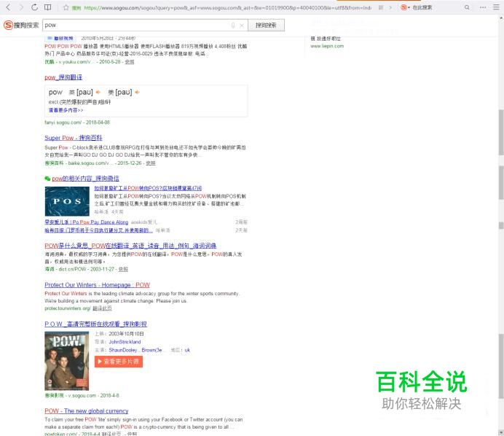Clear the search box with the X icon
This screenshot has height=436, width=504.
(242, 26)
